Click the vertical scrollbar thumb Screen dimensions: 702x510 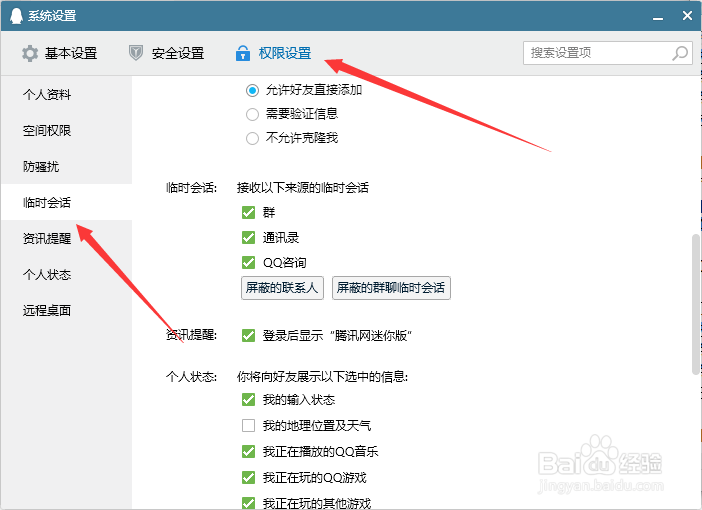point(695,304)
